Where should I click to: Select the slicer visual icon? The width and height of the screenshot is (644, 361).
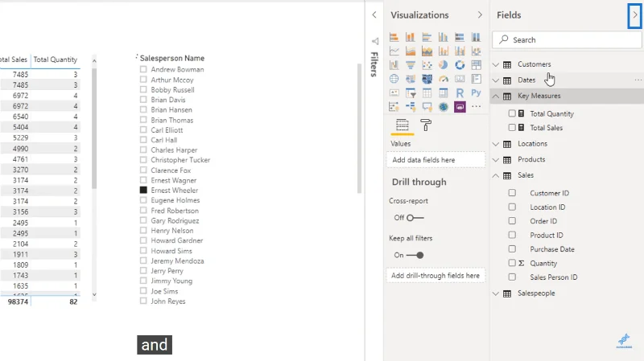click(x=411, y=93)
